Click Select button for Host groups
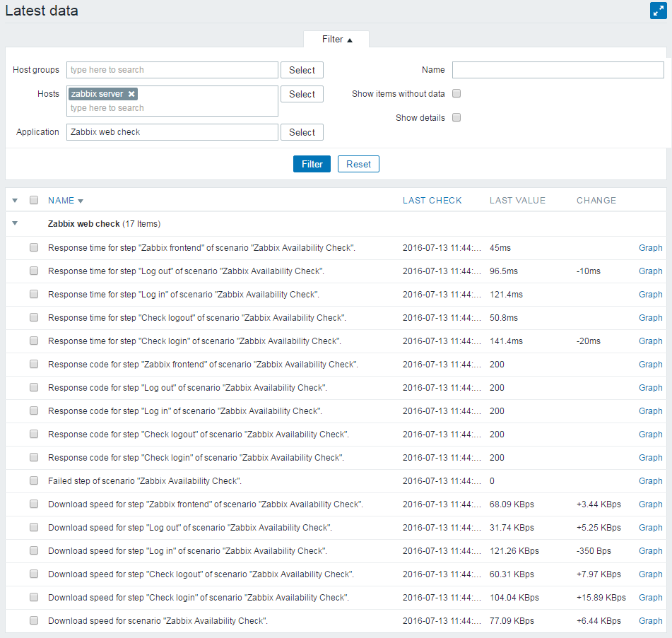672x638 pixels. 302,70
